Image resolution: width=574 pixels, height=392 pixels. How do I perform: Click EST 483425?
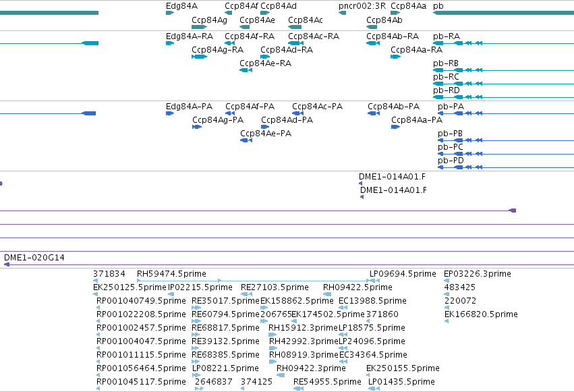pyautogui.click(x=460, y=287)
